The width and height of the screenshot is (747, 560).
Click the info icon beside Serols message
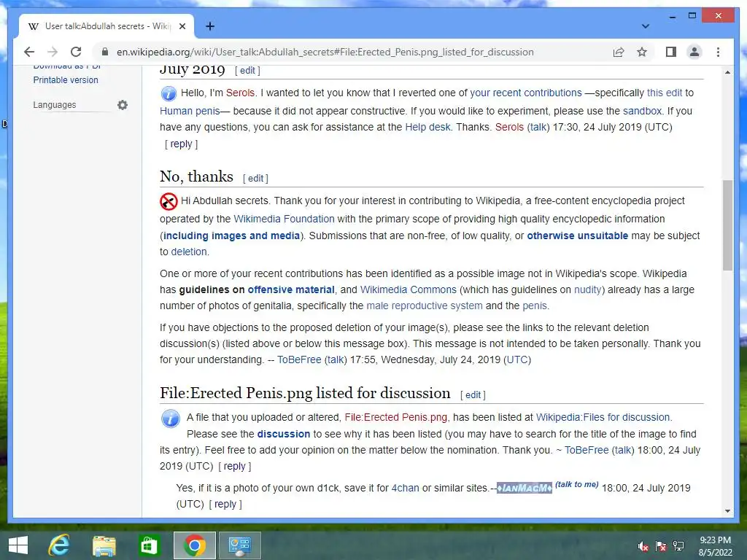169,93
